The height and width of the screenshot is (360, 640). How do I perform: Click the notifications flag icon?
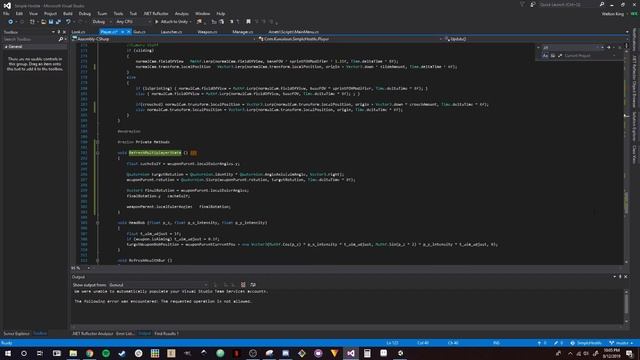[522, 4]
